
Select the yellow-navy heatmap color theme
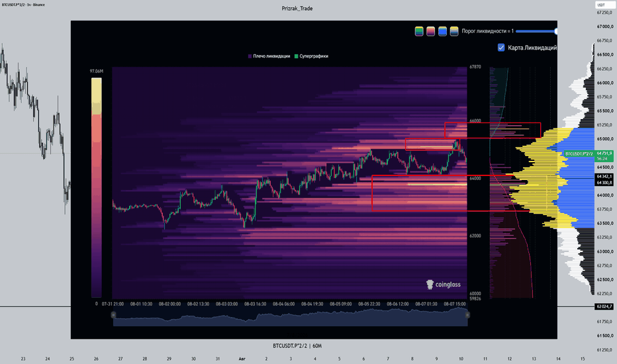(454, 31)
